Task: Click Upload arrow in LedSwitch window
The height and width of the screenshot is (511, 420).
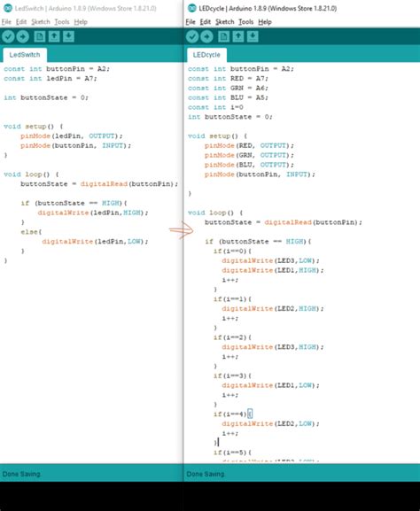Action: 22,36
